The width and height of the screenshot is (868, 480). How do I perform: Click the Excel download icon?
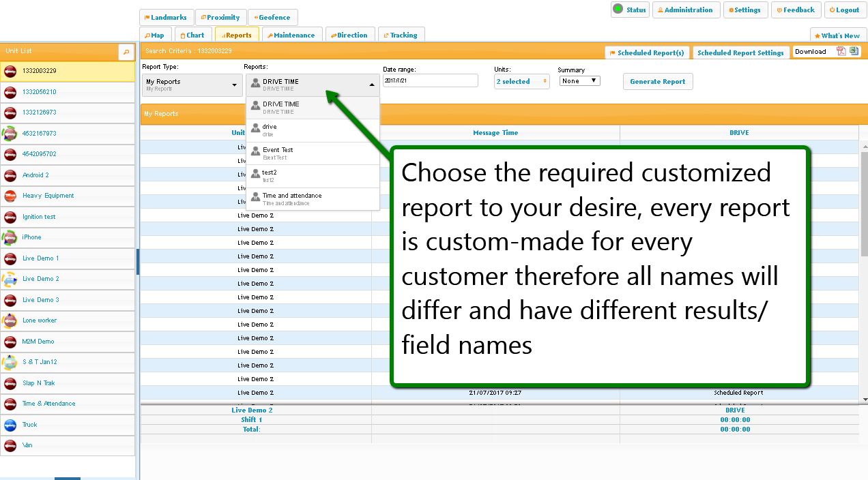854,52
